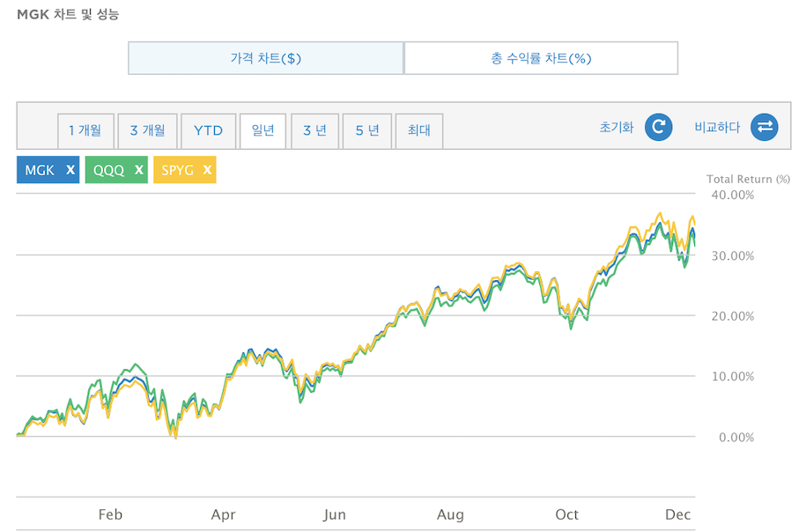Viewport: 799px width, 532px height.
Task: Click the blue reset circular-arrow icon
Action: 658,127
